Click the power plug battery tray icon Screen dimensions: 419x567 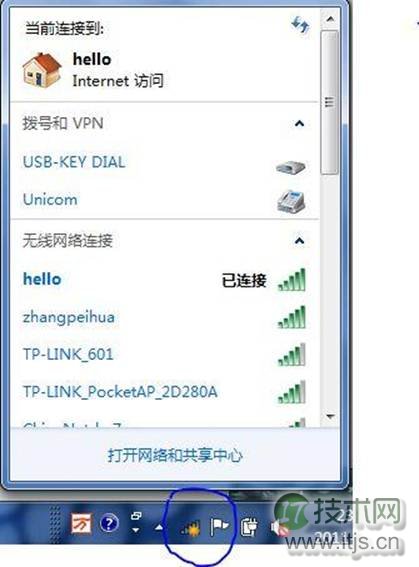coord(249,526)
